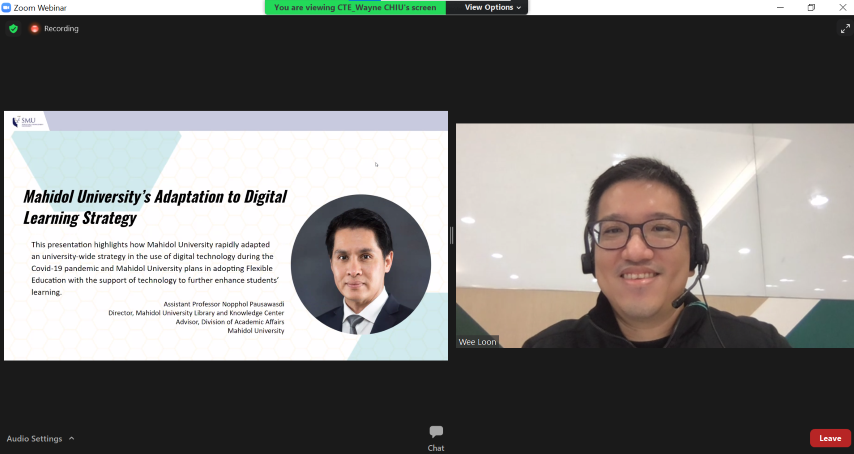
Task: Expand the caret next to Audio Settings
Action: [x=71, y=439]
